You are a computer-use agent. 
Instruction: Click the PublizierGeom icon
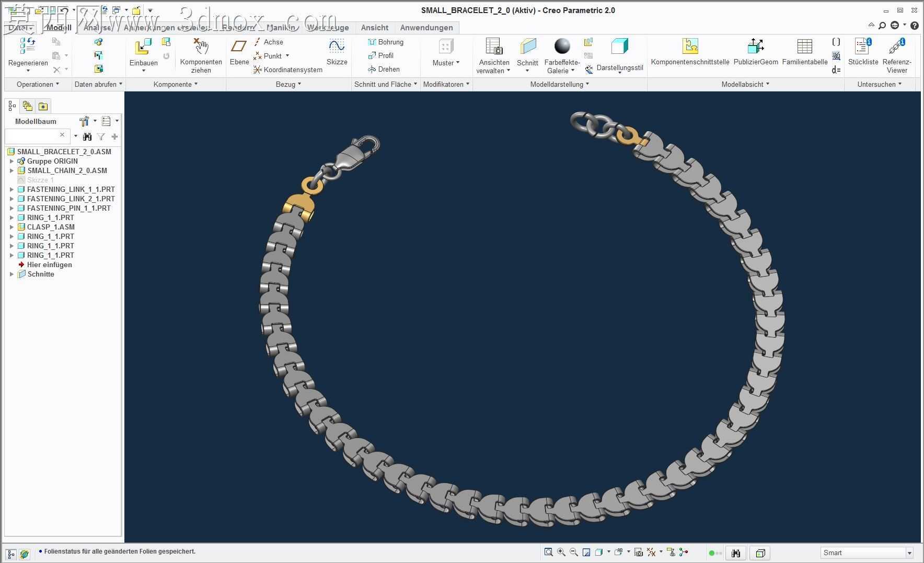point(756,46)
